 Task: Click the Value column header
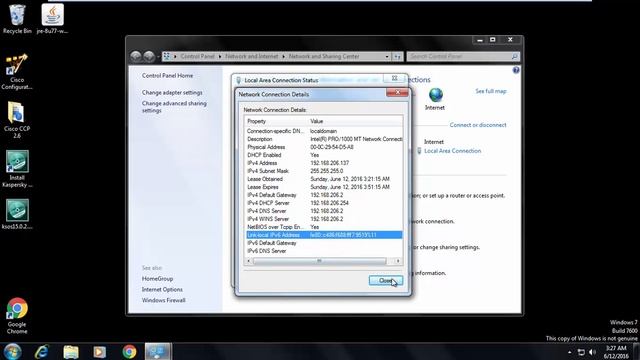[355, 121]
